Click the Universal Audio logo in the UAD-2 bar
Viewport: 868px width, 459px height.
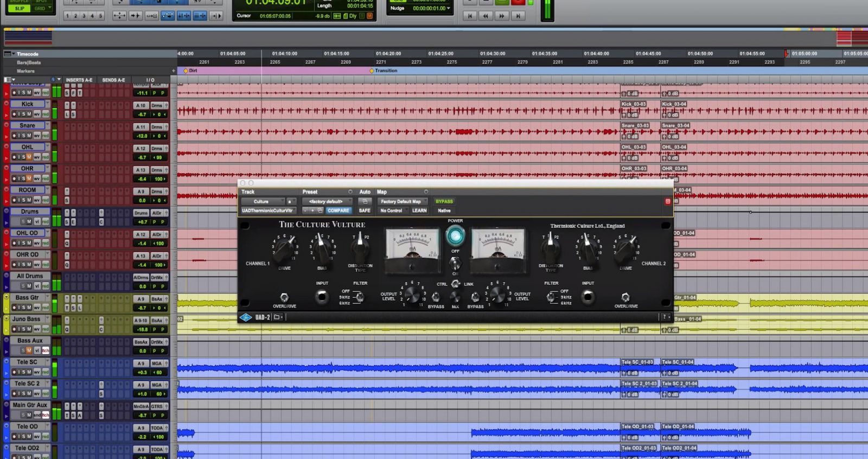pos(246,317)
